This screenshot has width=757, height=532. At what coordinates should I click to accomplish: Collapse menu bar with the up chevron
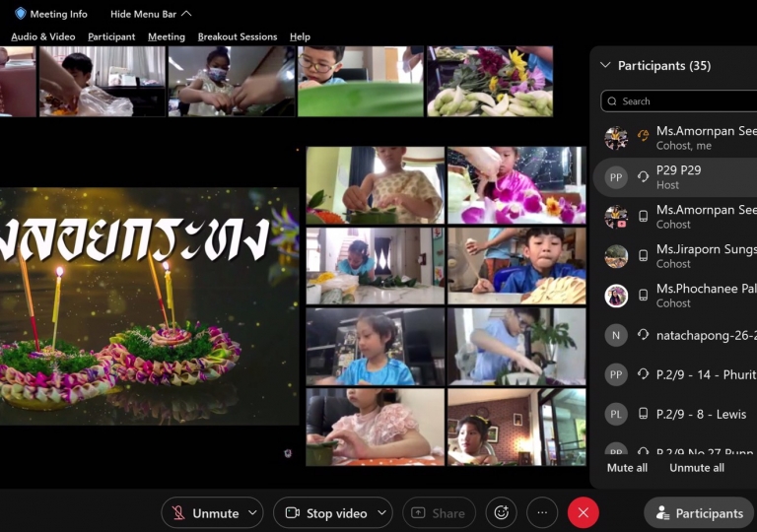[x=186, y=14]
